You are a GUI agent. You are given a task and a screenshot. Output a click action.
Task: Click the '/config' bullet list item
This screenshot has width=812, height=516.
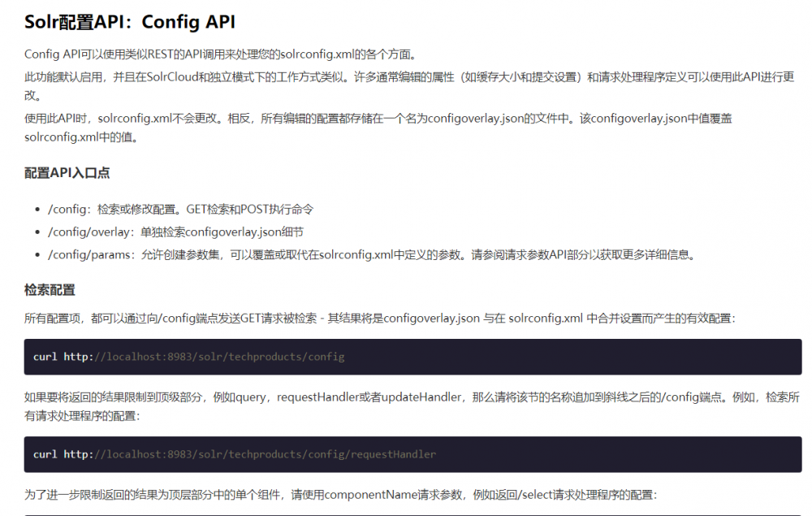(x=181, y=210)
